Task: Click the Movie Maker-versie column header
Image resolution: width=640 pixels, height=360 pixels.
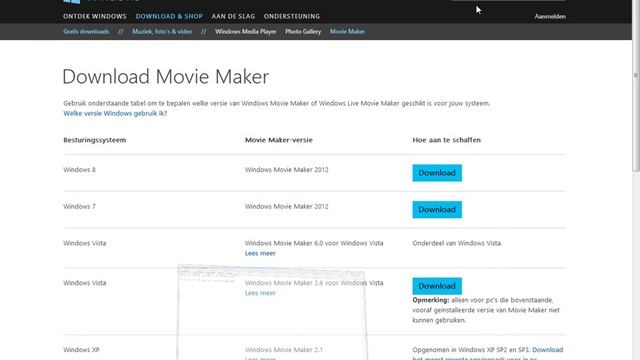Action: (x=279, y=140)
